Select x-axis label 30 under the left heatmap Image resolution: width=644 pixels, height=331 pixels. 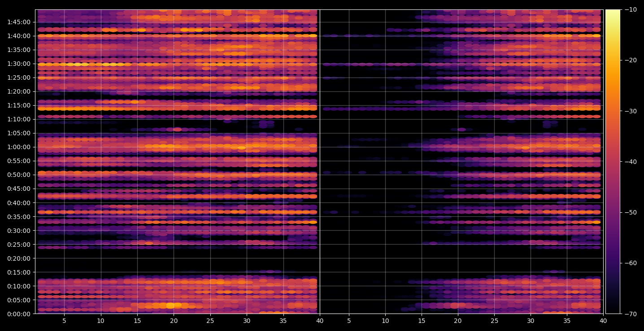coord(247,321)
